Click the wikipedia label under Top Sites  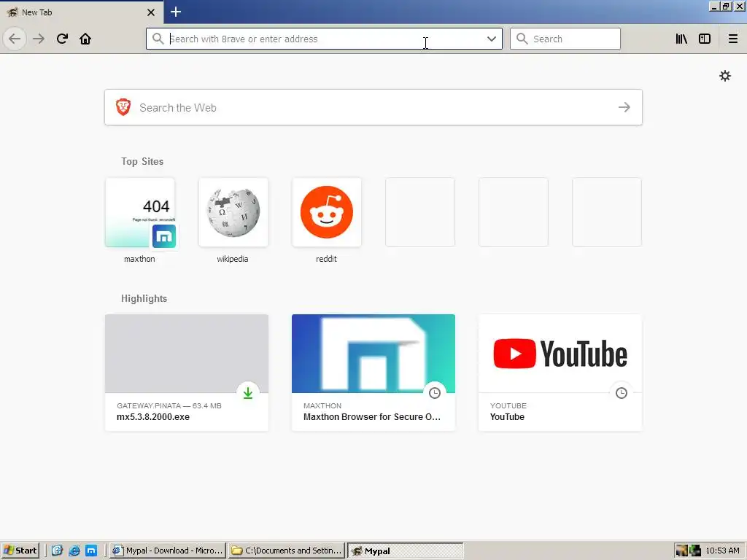233,259
